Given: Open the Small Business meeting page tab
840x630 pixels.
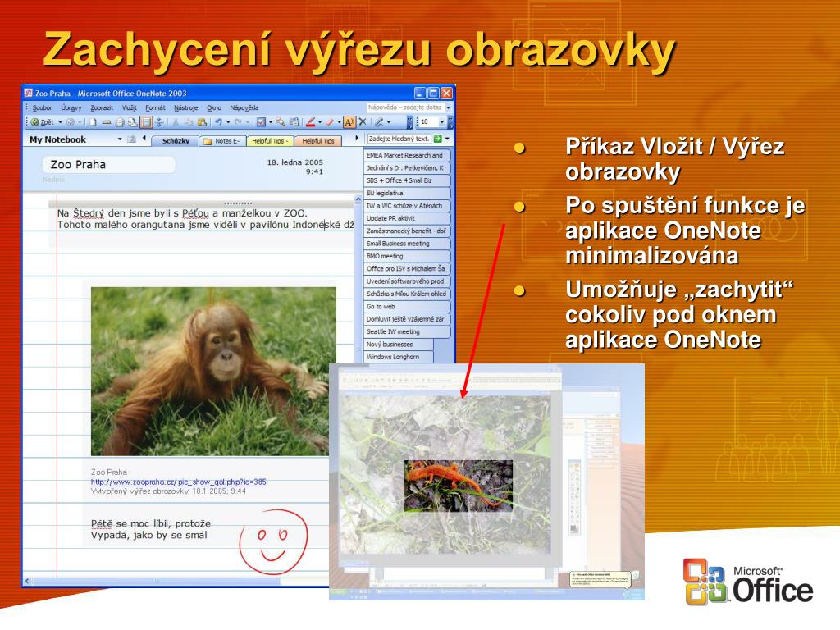Looking at the screenshot, I should click(x=407, y=243).
